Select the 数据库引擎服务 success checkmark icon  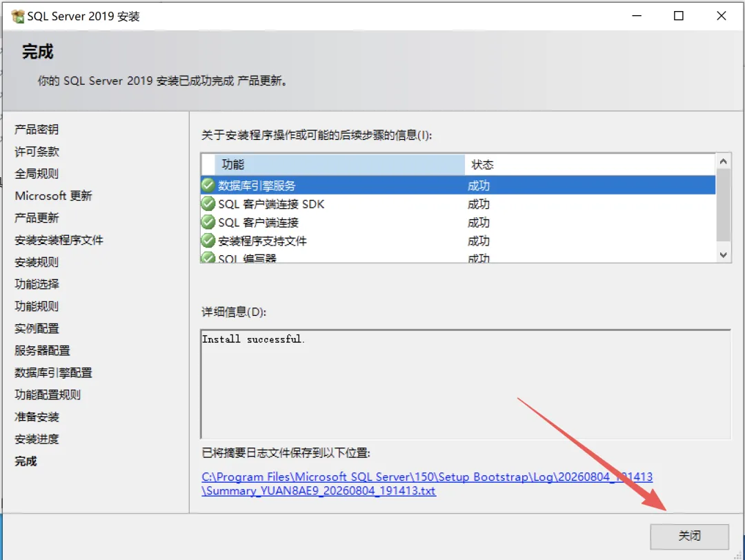pyautogui.click(x=208, y=186)
